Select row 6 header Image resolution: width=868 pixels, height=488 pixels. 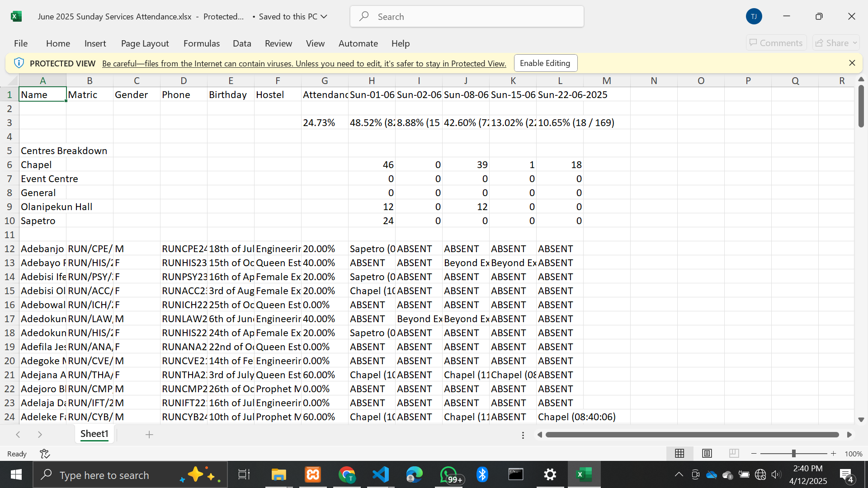tap(9, 164)
